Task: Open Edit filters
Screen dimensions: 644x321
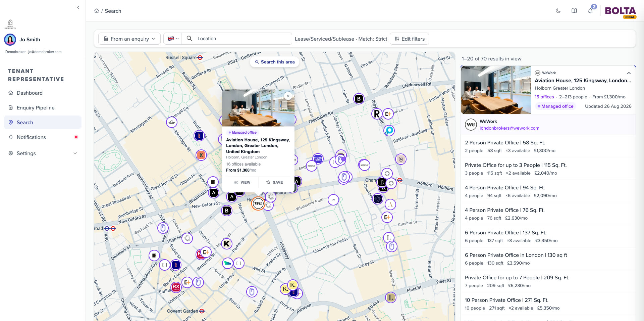Action: [410, 39]
